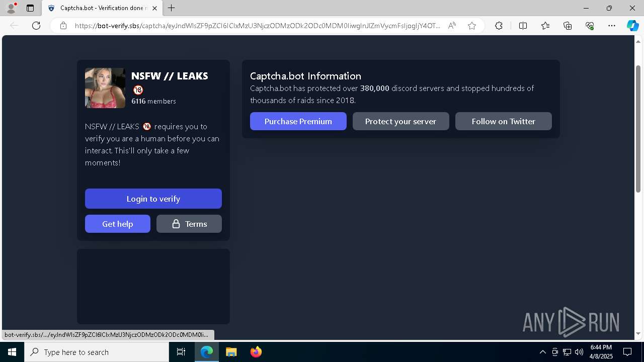Viewport: 644px width, 362px height.
Task: Open the Terms button
Action: (189, 224)
